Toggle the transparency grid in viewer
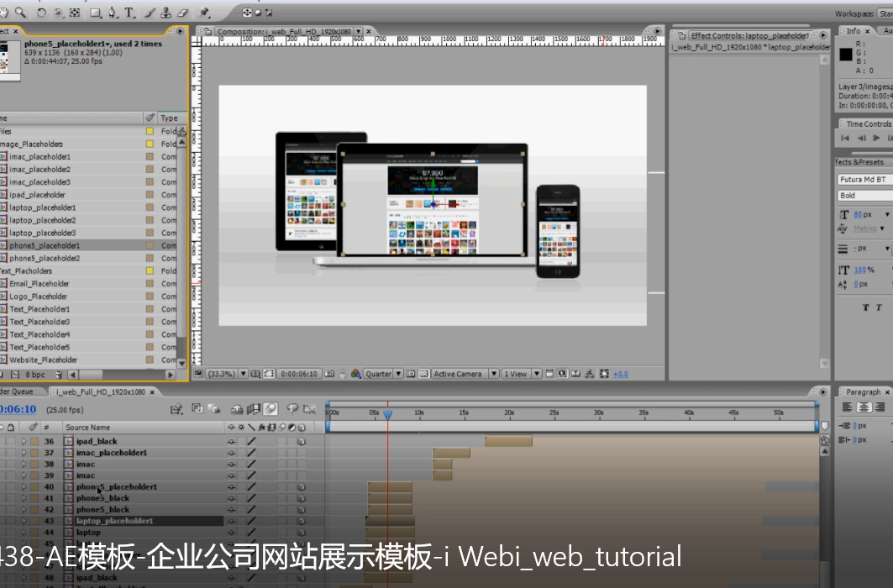The width and height of the screenshot is (893, 588). tap(423, 374)
